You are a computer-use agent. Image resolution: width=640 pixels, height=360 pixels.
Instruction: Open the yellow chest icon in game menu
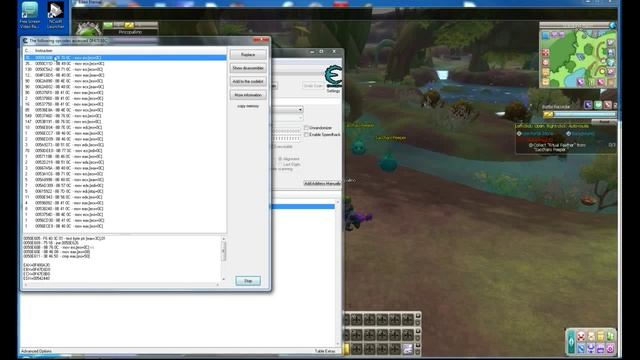[600, 336]
